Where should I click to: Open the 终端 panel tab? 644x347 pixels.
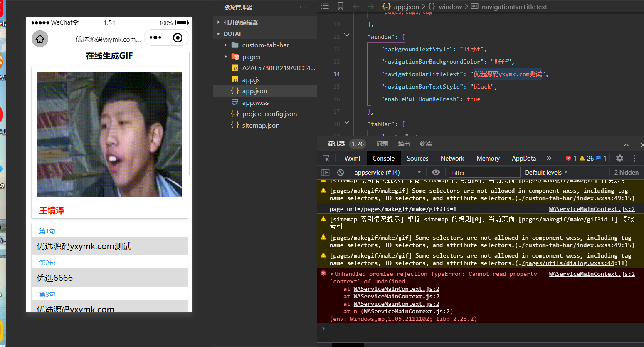pyautogui.click(x=426, y=144)
